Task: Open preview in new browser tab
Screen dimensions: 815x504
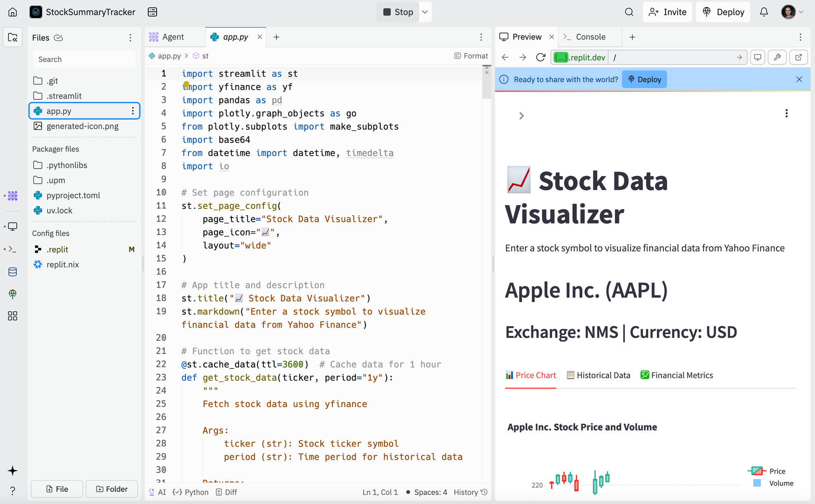Action: pos(798,57)
